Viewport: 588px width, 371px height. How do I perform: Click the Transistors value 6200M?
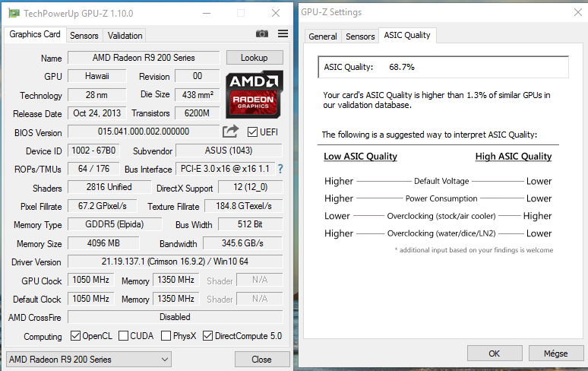click(x=198, y=113)
